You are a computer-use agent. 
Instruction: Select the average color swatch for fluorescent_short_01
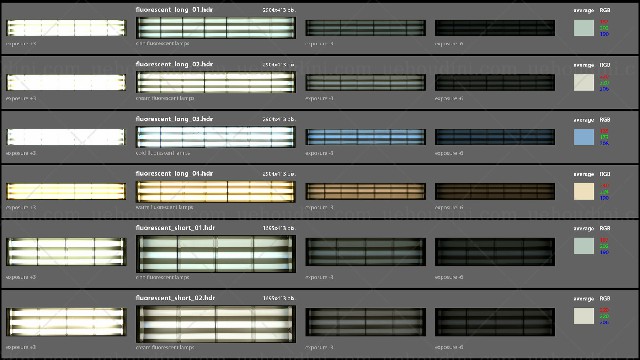584,246
